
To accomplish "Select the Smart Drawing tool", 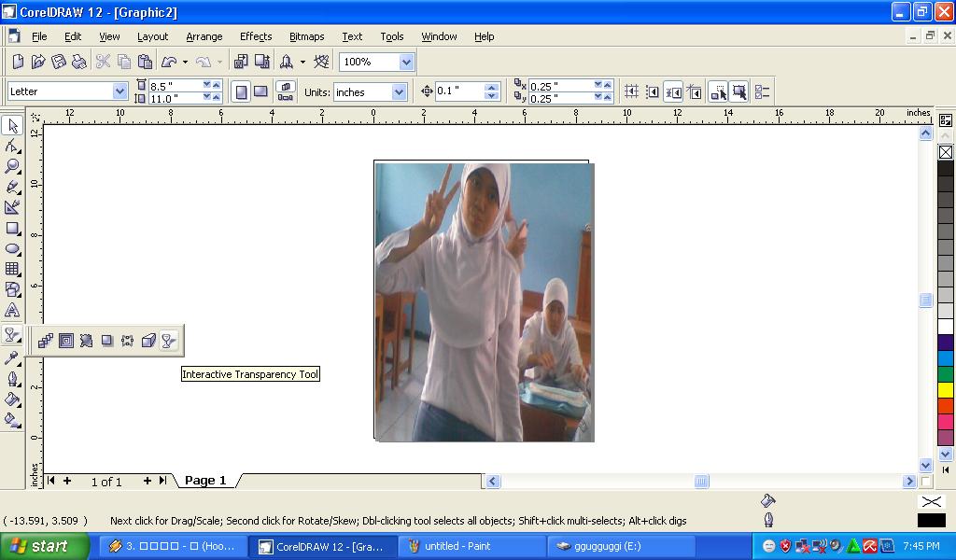I will click(12, 207).
